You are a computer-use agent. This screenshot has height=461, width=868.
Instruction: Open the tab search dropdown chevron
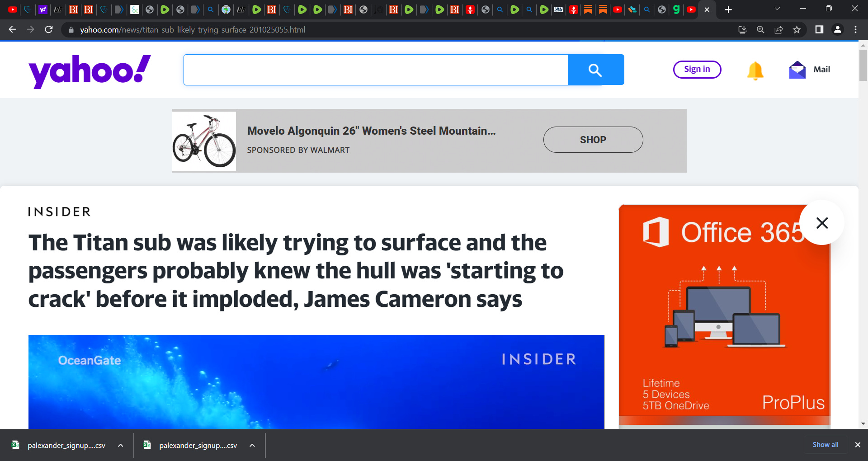point(777,9)
